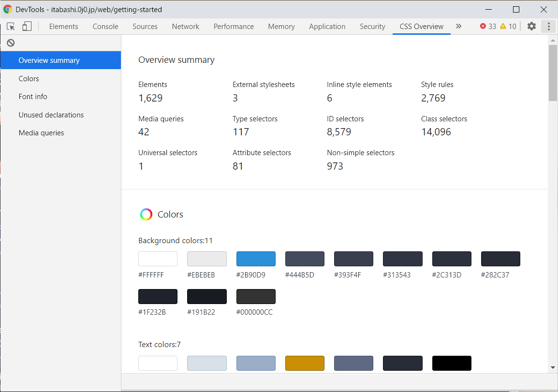This screenshot has height=392, width=558.
Task: Click the #EBEBEB background color swatch
Action: pos(207,259)
